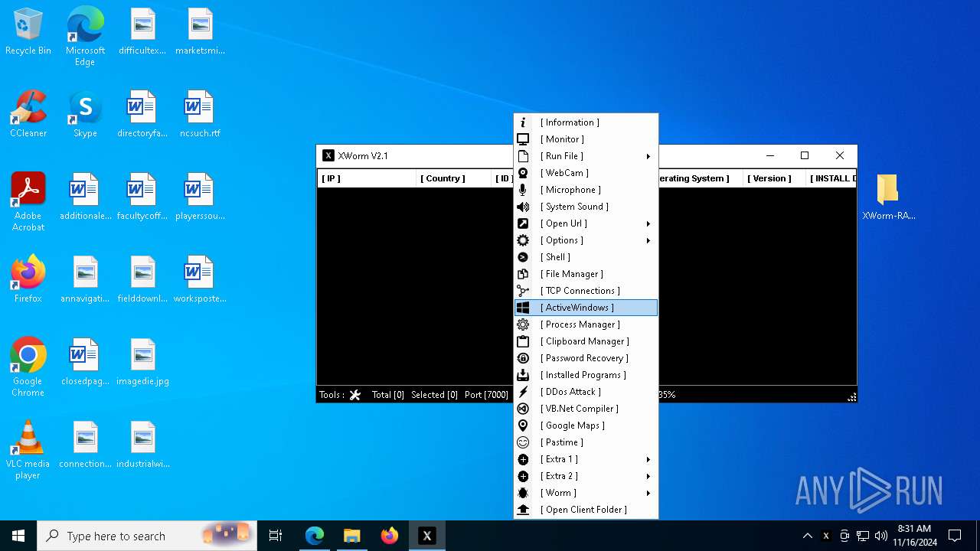Click the Password Recovery lock icon
The height and width of the screenshot is (551, 980).
pos(523,358)
